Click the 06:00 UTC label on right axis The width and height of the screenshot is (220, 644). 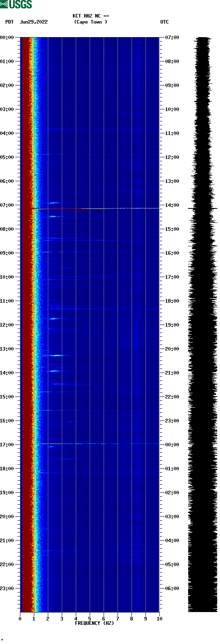[172, 589]
